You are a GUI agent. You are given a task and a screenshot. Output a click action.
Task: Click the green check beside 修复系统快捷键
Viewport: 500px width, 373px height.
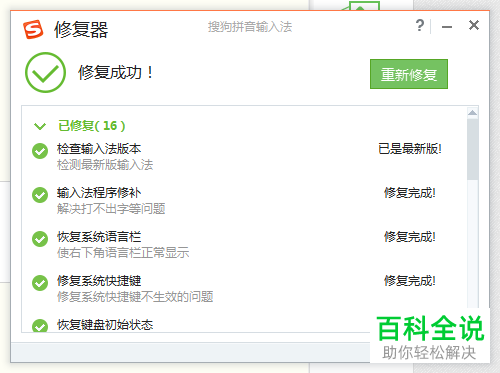[x=40, y=283]
